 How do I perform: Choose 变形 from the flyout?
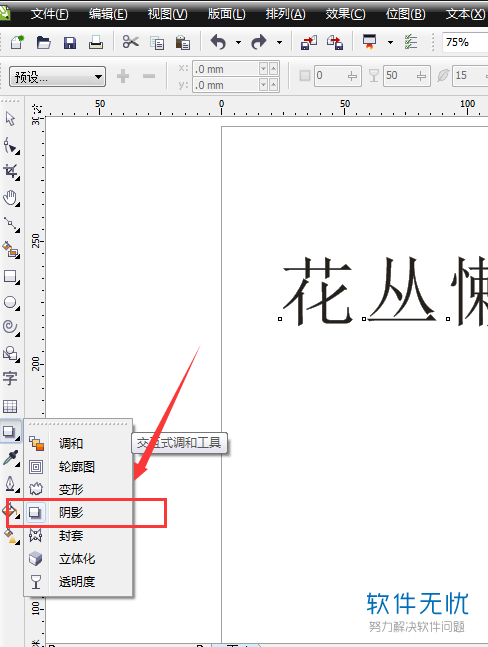[x=78, y=490]
